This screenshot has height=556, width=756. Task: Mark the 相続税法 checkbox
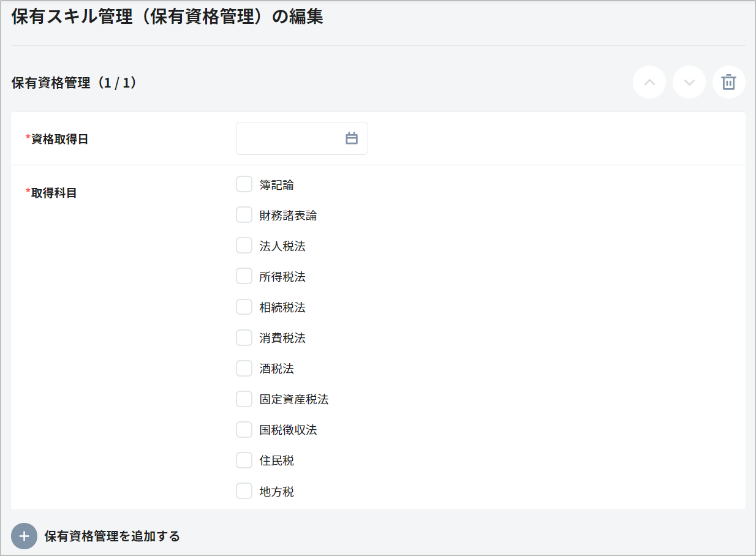click(244, 307)
